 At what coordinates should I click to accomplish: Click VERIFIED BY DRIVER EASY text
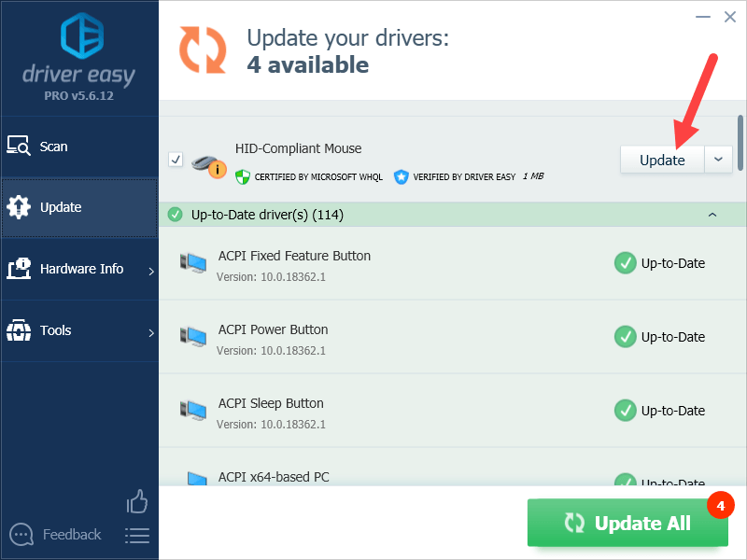tap(464, 177)
